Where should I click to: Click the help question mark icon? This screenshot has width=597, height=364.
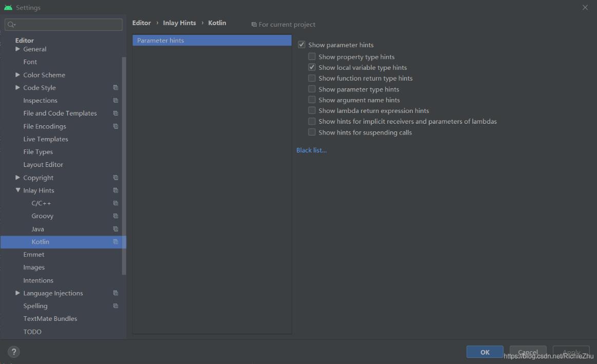click(x=13, y=352)
